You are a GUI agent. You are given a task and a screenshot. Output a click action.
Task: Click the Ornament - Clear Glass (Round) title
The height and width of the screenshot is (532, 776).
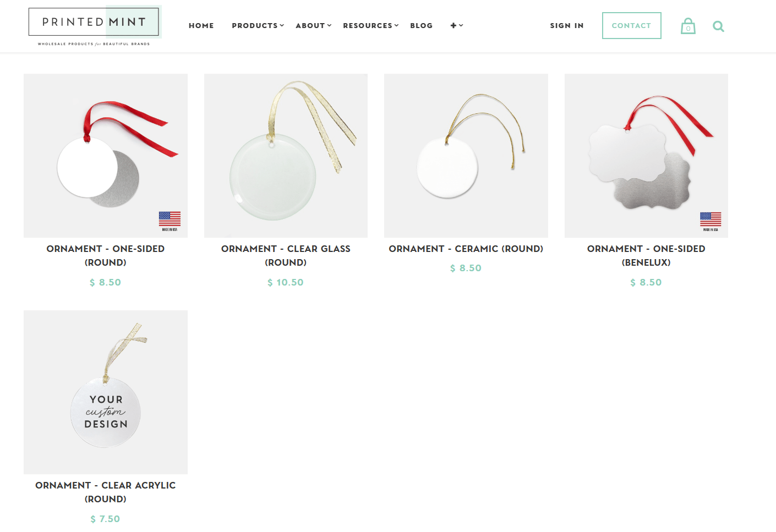(286, 256)
